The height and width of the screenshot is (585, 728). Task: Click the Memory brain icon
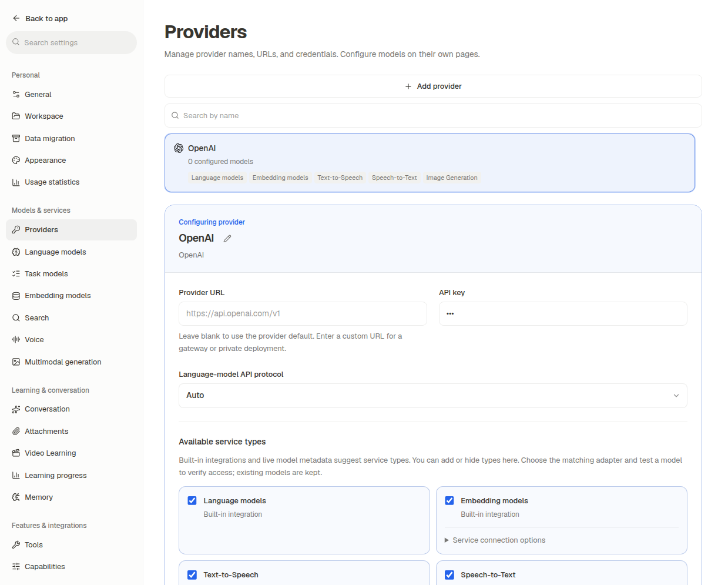pos(16,497)
